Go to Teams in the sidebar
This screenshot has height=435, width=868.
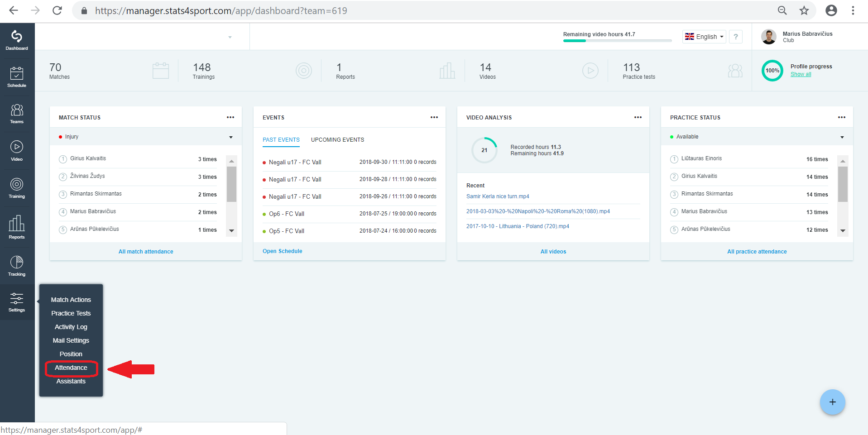[17, 114]
